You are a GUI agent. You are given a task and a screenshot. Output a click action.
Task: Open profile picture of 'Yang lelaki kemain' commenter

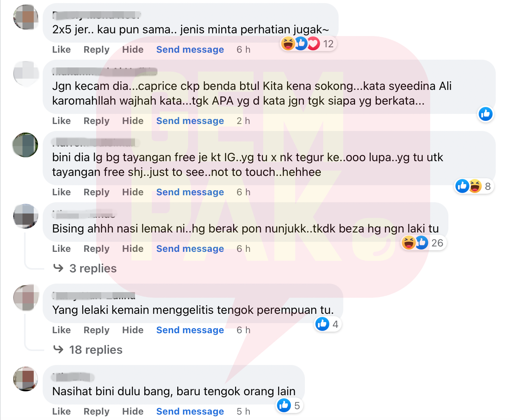click(x=26, y=298)
